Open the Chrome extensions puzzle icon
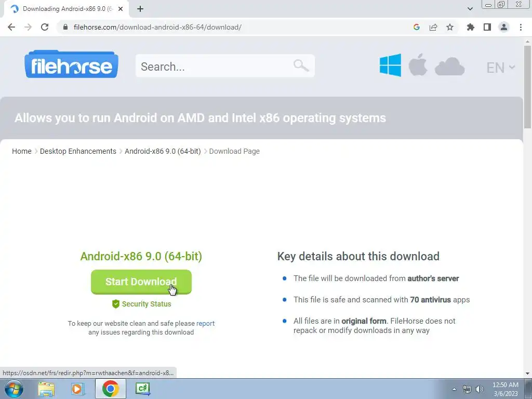The image size is (532, 399). (470, 27)
